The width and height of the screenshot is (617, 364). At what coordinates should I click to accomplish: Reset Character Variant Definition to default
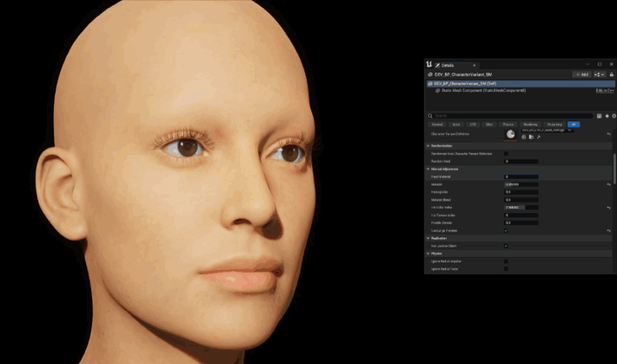[609, 134]
